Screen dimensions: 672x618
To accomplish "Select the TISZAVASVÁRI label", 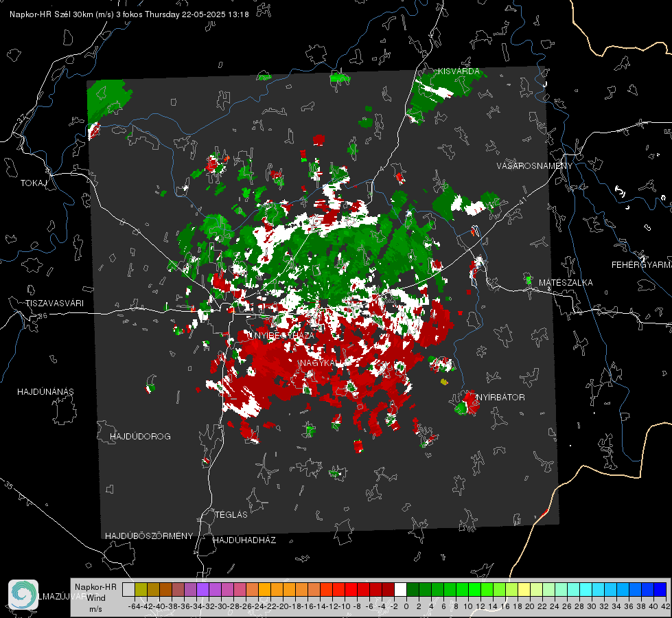I will tap(54, 304).
